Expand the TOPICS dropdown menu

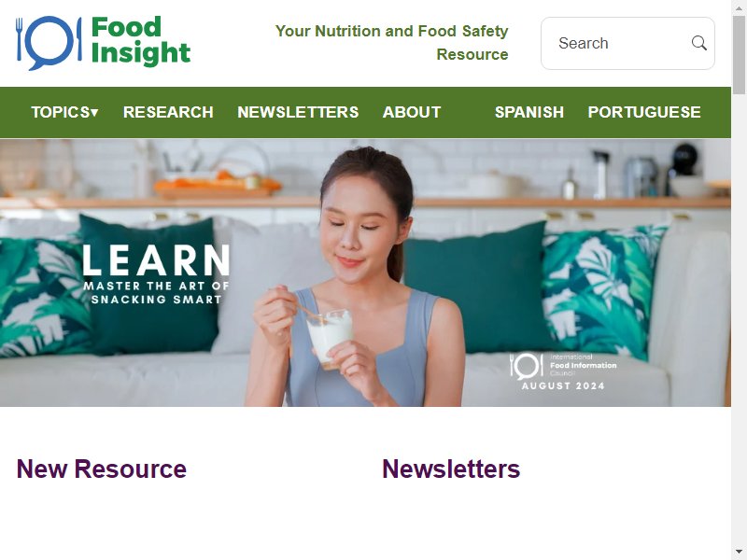(64, 112)
